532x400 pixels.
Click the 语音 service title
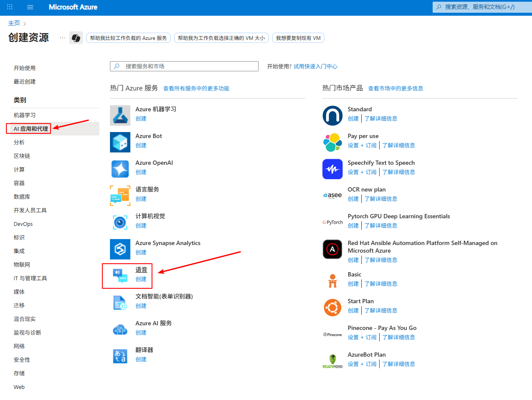coord(141,270)
